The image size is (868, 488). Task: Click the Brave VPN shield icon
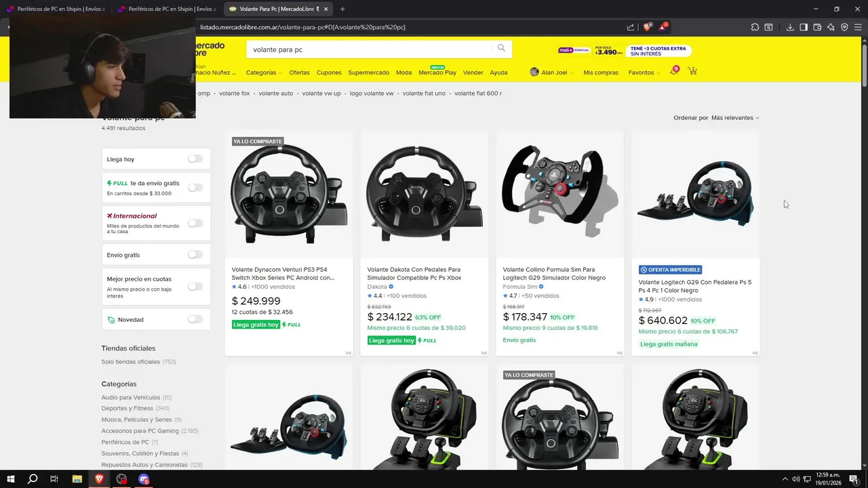pos(844,27)
